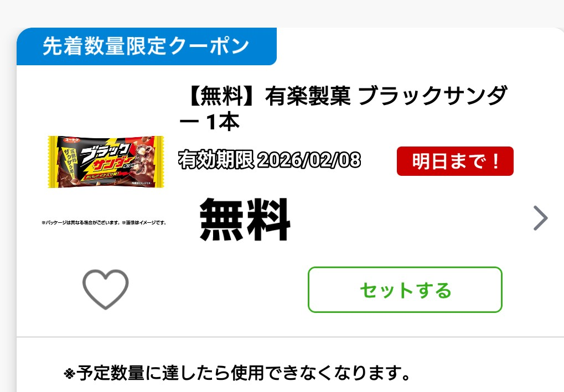Click the ※予定数量に達したら notice text
Screen dimensions: 564x392
237,373
